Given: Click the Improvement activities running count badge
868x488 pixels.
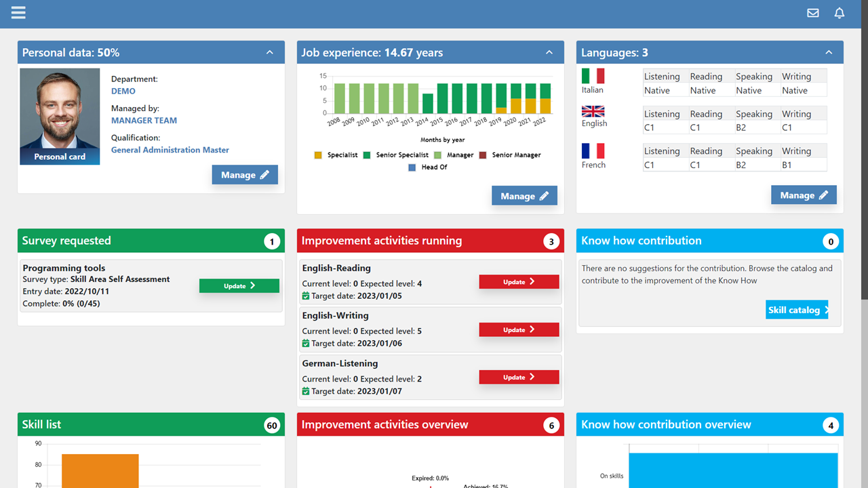Looking at the screenshot, I should [551, 241].
